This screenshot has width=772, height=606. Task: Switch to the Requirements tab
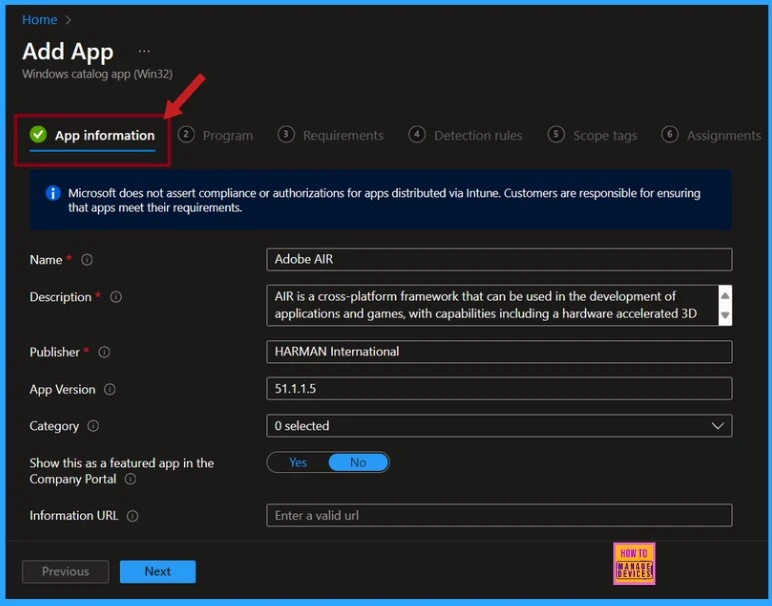[x=330, y=135]
